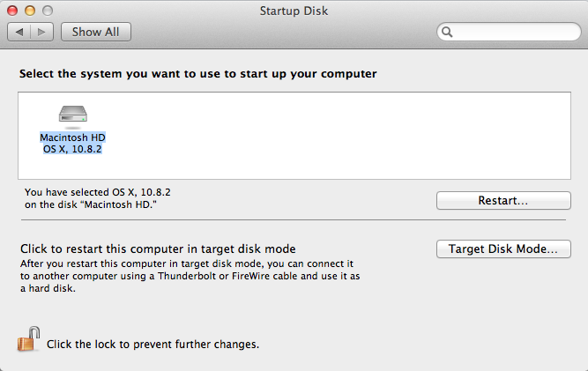
Task: Minimize the Startup Disk window
Action: pos(29,11)
